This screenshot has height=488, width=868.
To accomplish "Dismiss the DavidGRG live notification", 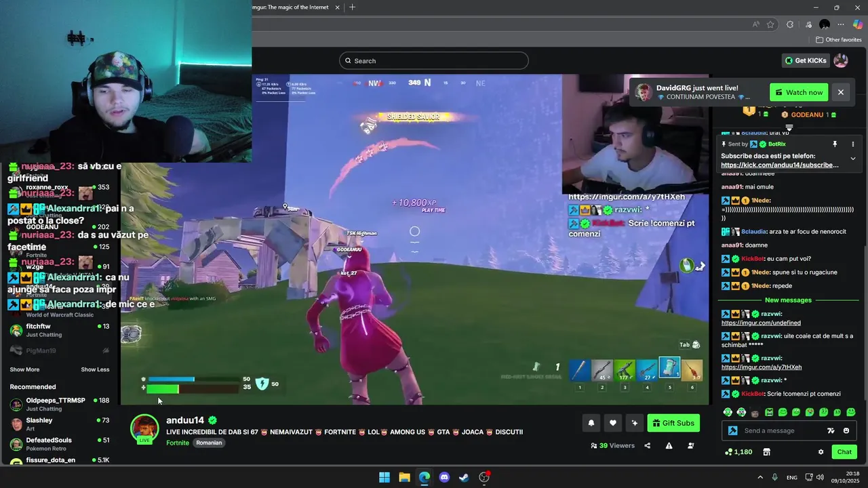I will pos(841,92).
